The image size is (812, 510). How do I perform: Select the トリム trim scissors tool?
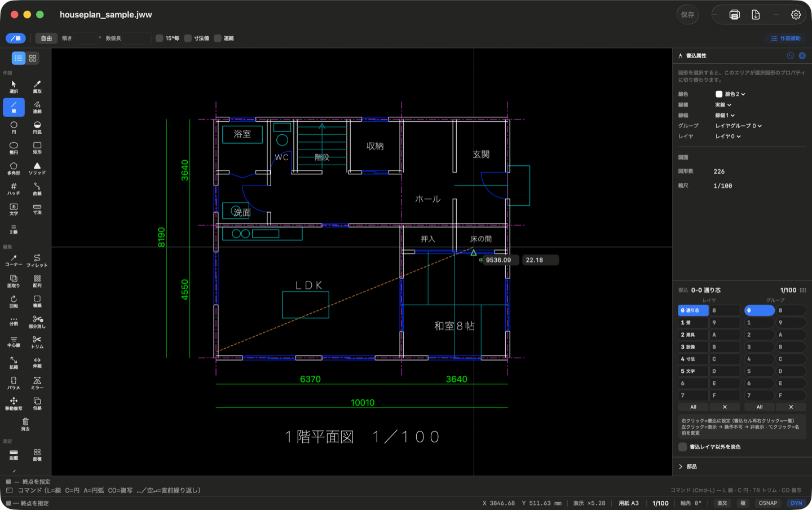pos(37,342)
